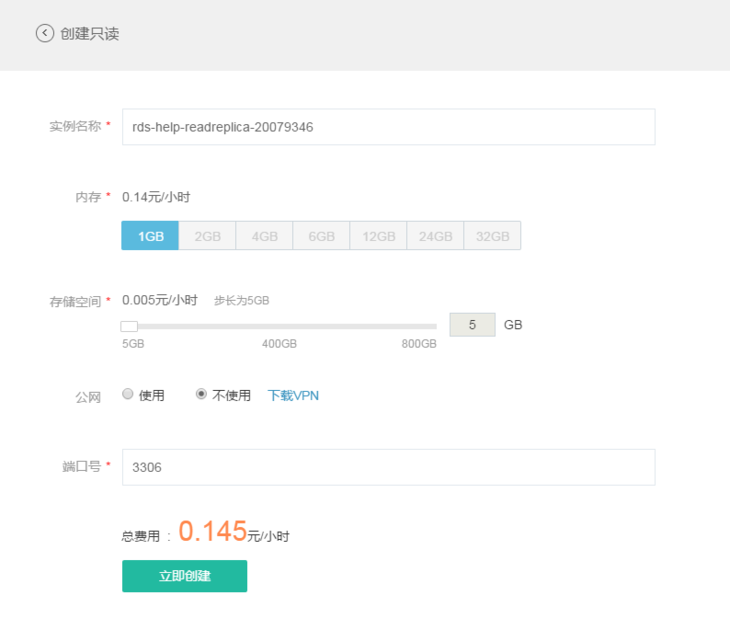Select the 12GB memory option
This screenshot has width=730, height=630.
379,236
